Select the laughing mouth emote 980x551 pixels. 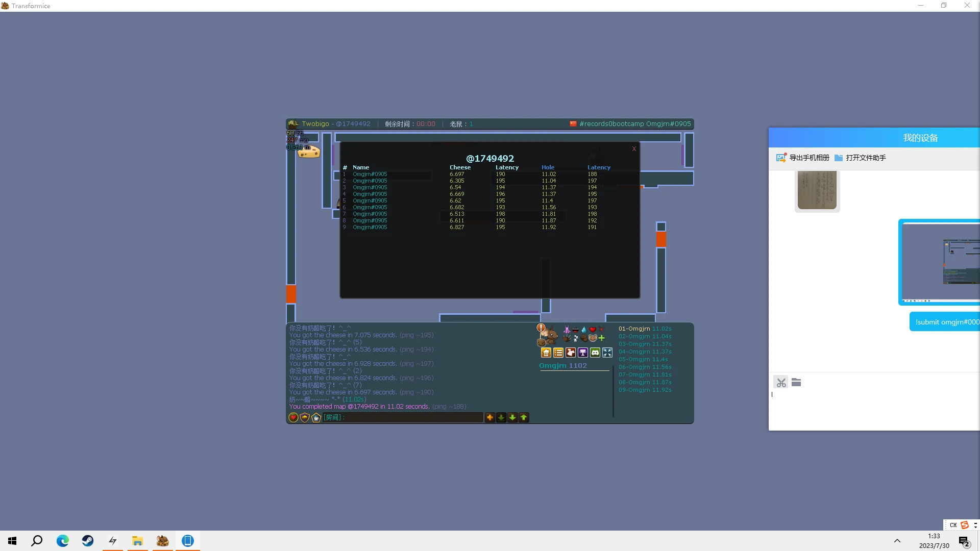point(575,330)
